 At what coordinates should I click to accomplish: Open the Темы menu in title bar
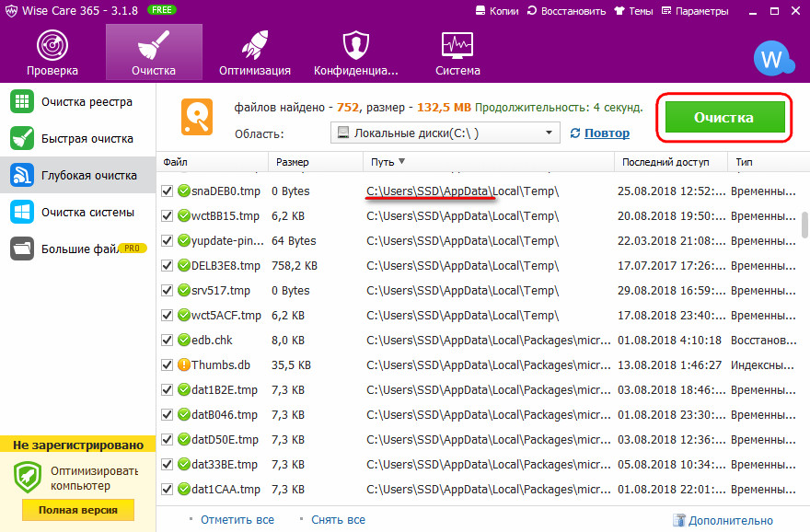[631, 11]
